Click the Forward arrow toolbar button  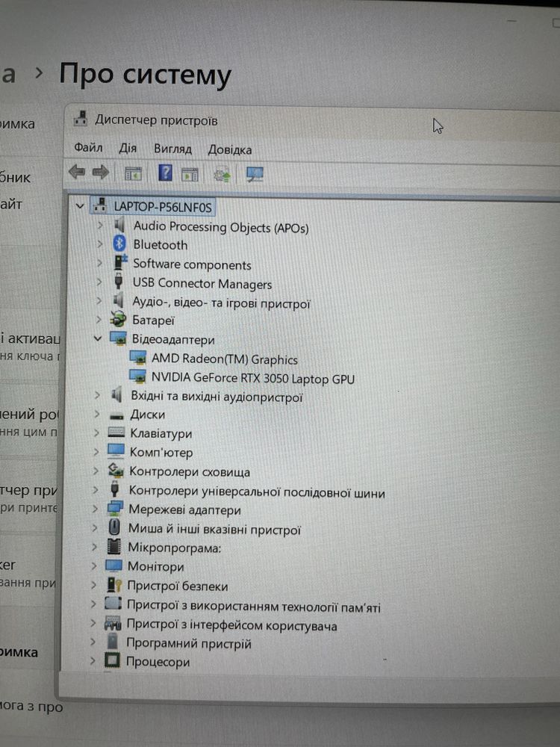coord(101,172)
